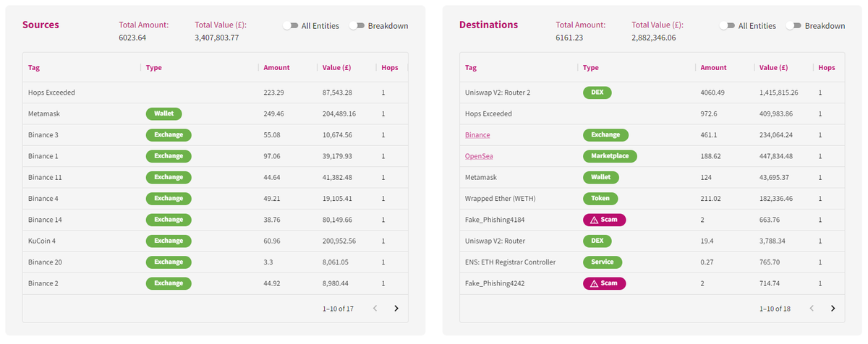Sort Sources table by Amount column
Viewport: 868px width, 344px height.
point(276,67)
